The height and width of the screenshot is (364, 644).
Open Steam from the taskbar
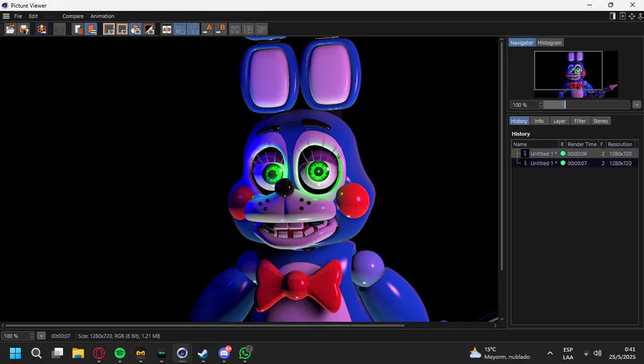[203, 353]
